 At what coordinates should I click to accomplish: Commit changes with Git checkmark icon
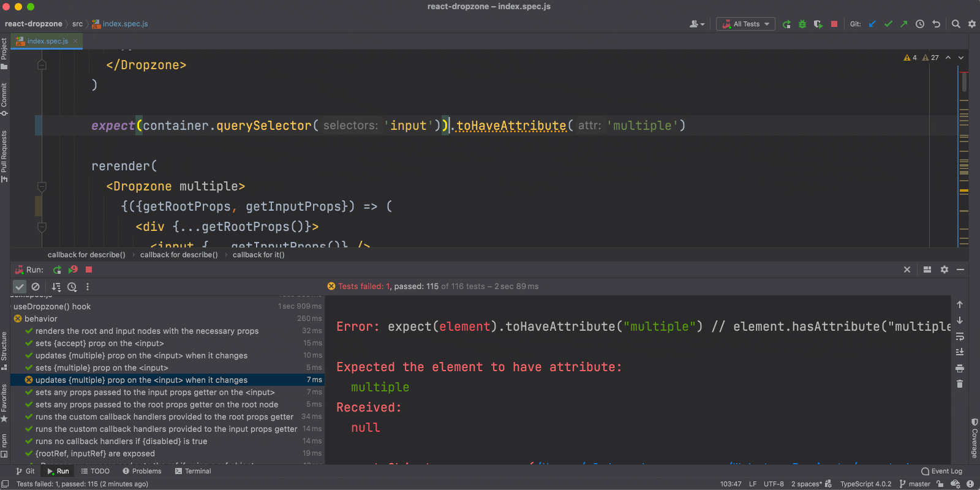(x=889, y=24)
